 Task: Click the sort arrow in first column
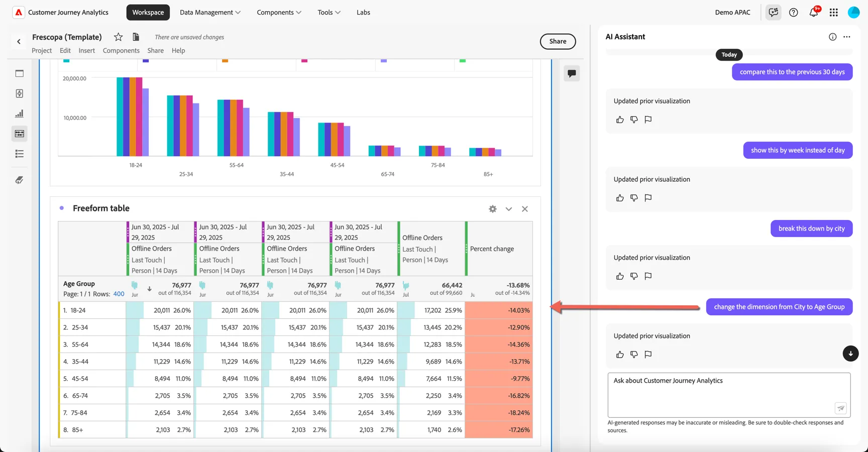click(149, 289)
